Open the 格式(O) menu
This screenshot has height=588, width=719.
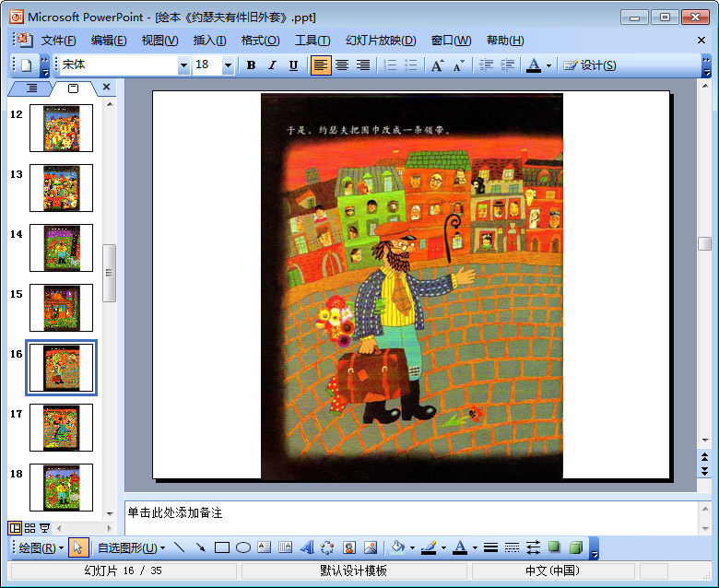pyautogui.click(x=260, y=41)
